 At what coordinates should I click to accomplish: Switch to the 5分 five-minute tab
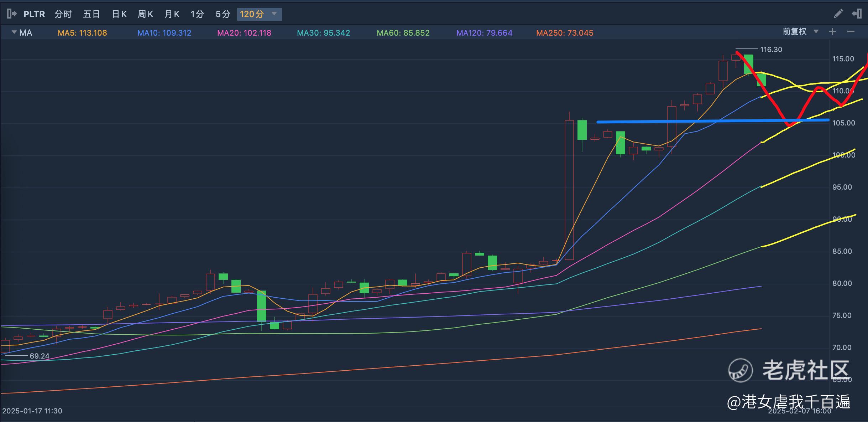pos(223,14)
